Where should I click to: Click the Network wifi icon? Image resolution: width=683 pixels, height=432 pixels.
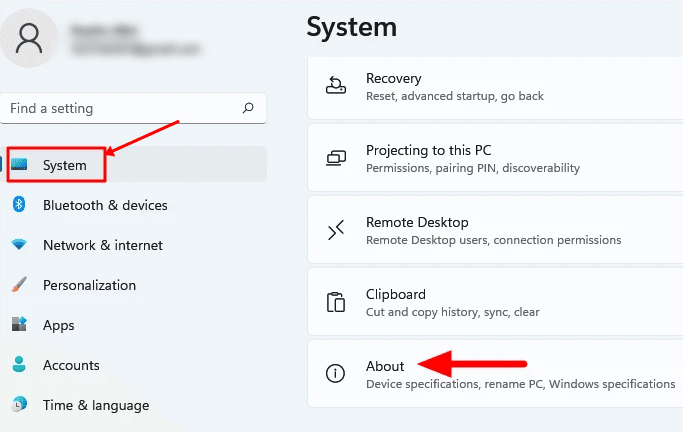tap(19, 245)
